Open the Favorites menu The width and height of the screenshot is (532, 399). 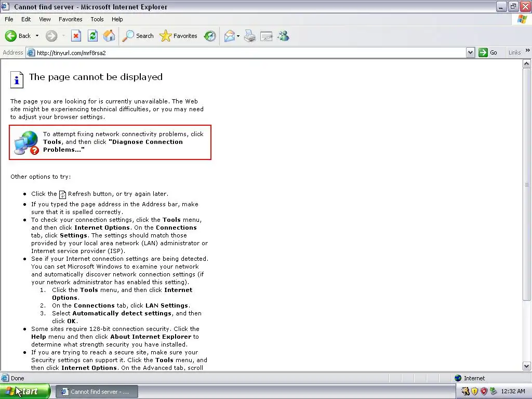(x=71, y=19)
